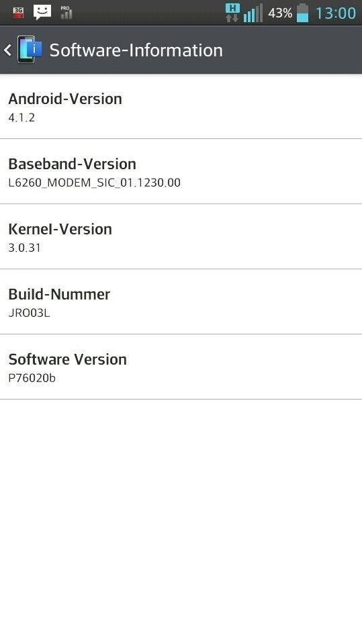Tap the Software-Information title text
Screen dimensions: 362x644
[136, 50]
